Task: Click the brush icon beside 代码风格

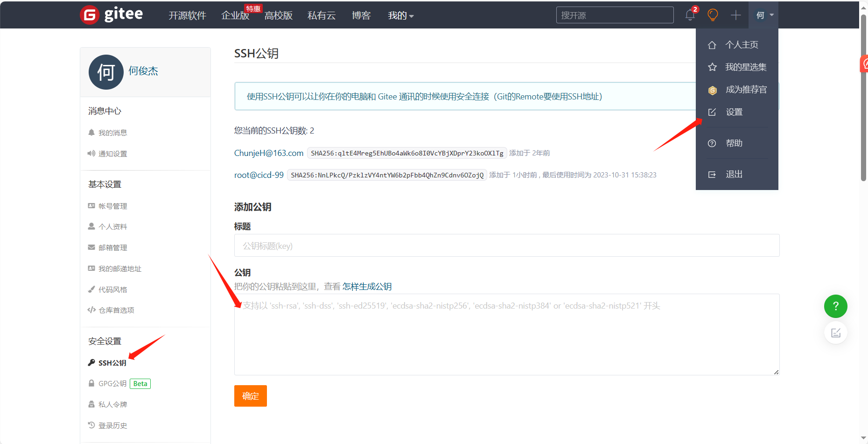Action: pos(91,289)
